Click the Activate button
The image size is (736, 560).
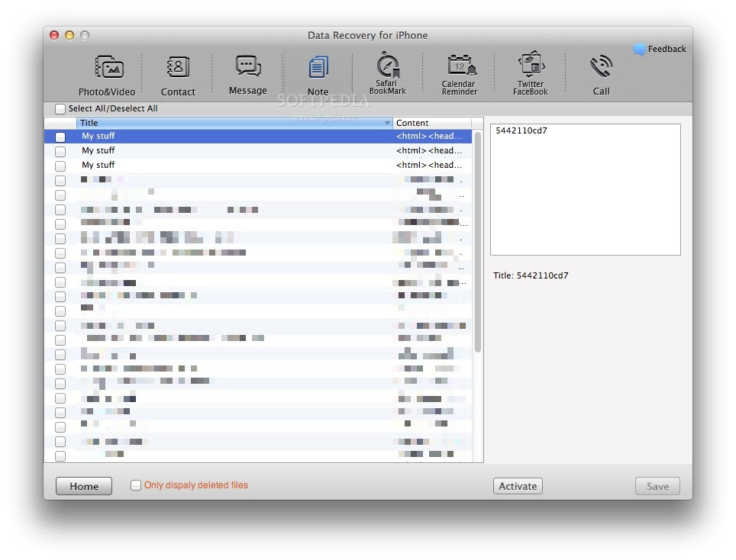click(x=518, y=486)
